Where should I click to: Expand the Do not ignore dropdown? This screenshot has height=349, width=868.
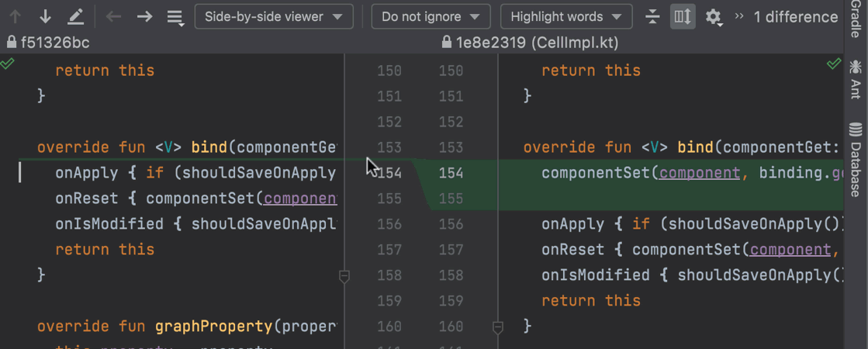[431, 16]
